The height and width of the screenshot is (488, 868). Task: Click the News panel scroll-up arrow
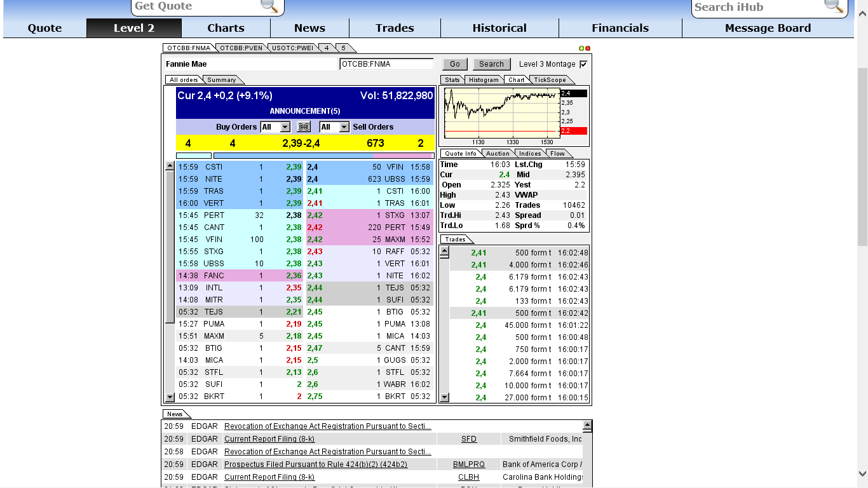pos(588,425)
